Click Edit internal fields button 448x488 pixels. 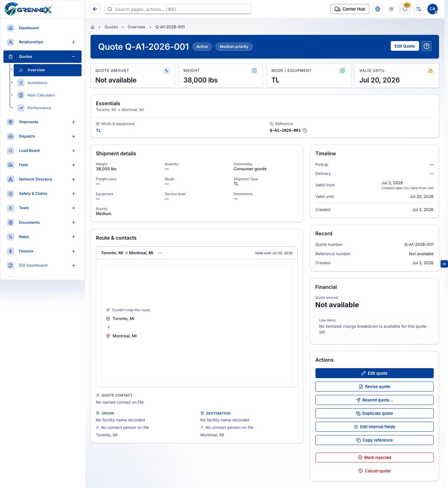pyautogui.click(x=374, y=427)
